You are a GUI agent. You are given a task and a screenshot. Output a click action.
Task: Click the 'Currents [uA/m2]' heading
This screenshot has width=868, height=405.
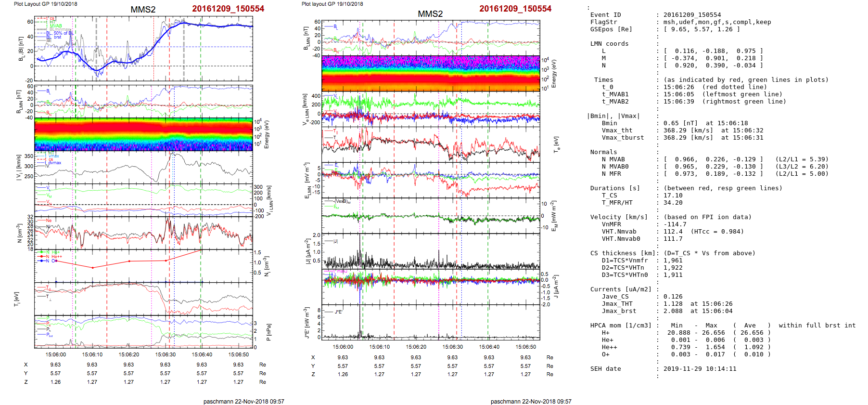click(621, 289)
